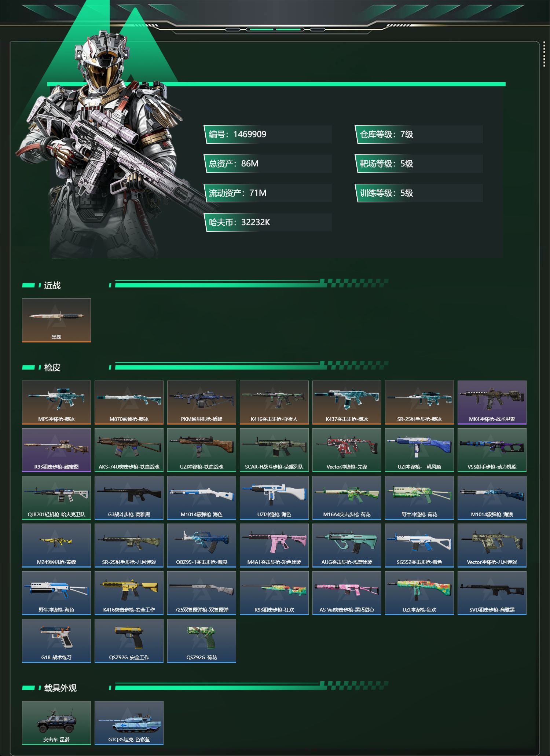The width and height of the screenshot is (550, 756).
Task: Select the 哈夫币 32232K info field
Action: click(x=268, y=222)
